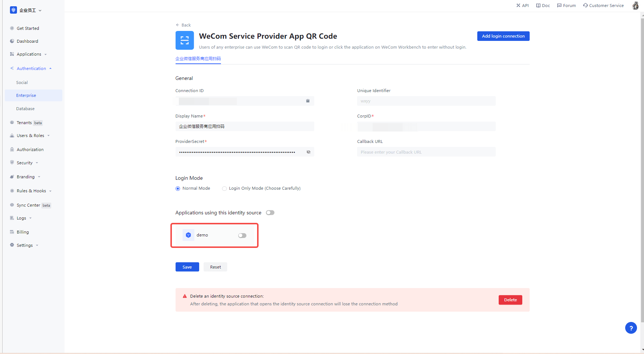The height and width of the screenshot is (354, 644).
Task: Click the red Delete button
Action: coord(510,300)
